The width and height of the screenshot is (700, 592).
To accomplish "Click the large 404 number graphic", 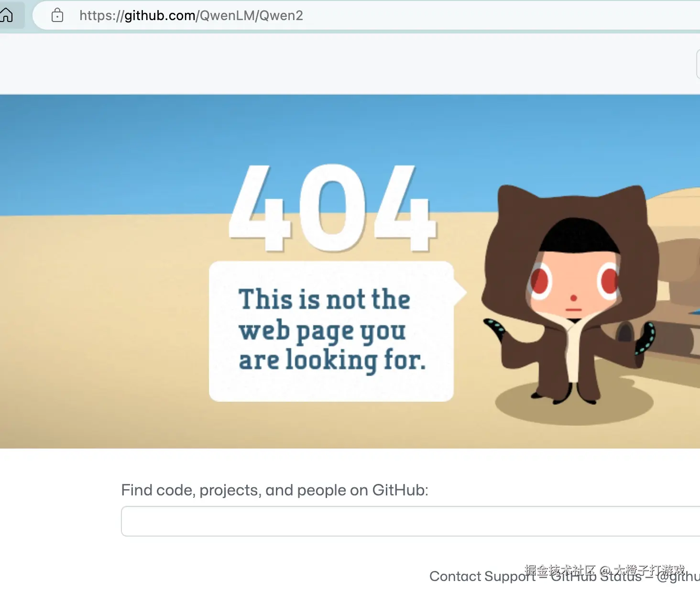I will [x=333, y=208].
